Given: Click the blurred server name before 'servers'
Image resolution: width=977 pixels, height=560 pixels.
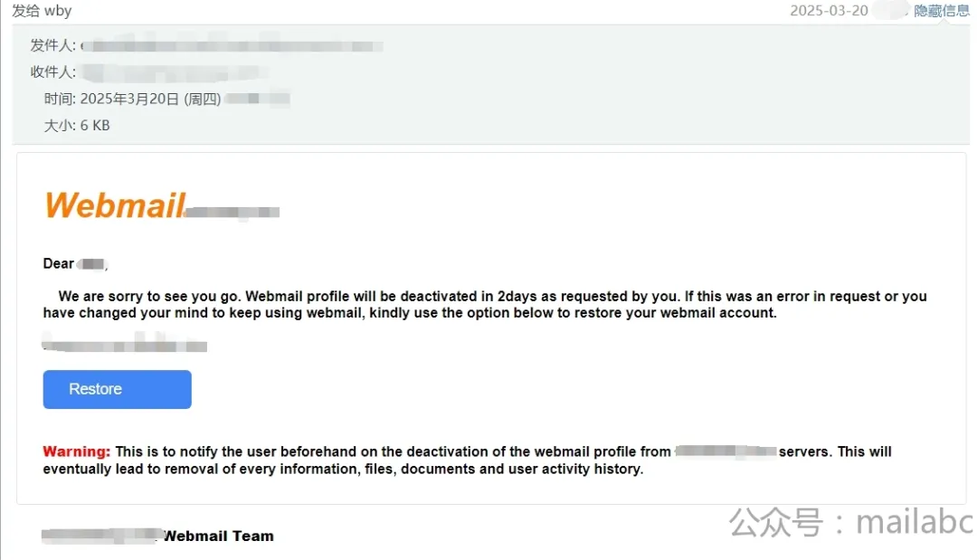Looking at the screenshot, I should [x=726, y=451].
